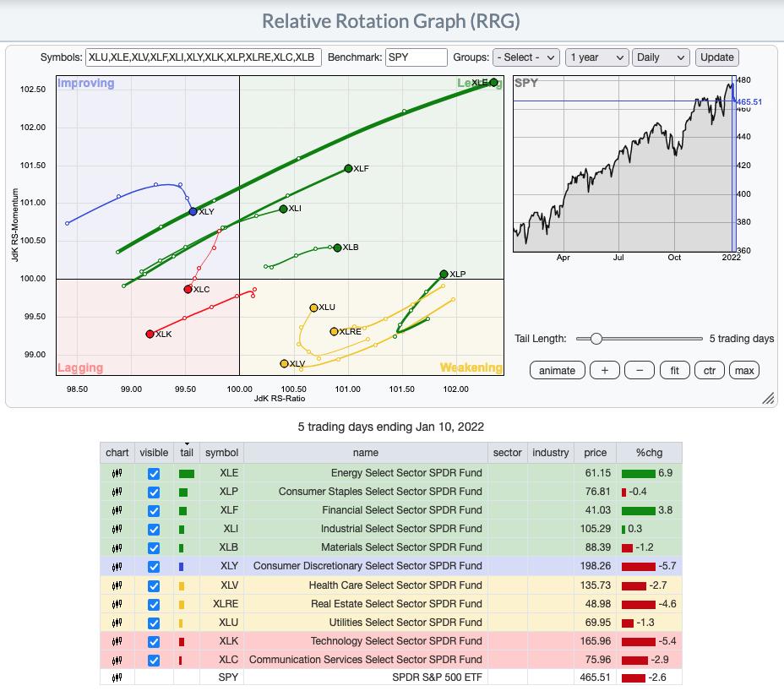This screenshot has height=691, width=784.
Task: Open the chart icon for XLU row
Action: click(x=117, y=623)
